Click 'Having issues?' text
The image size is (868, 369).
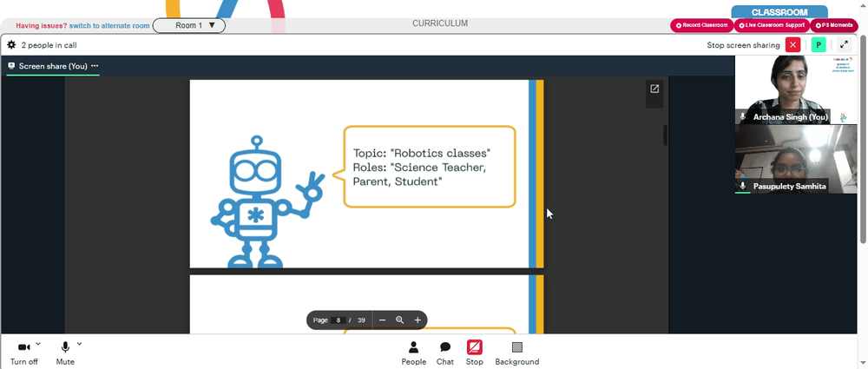tap(42, 25)
